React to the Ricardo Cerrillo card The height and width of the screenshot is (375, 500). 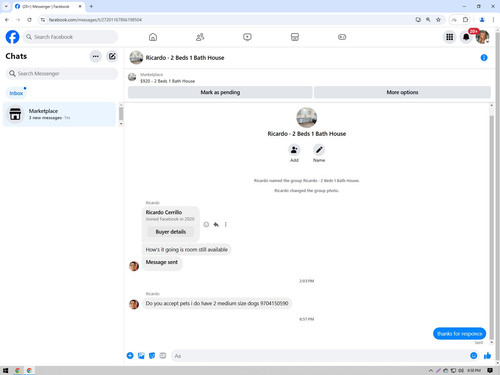206,225
